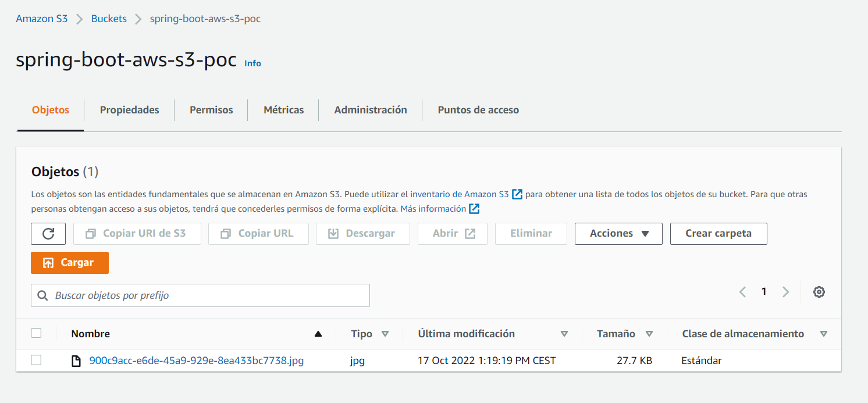868x403 pixels.
Task: Click the refresh objects icon button
Action: [x=48, y=234]
